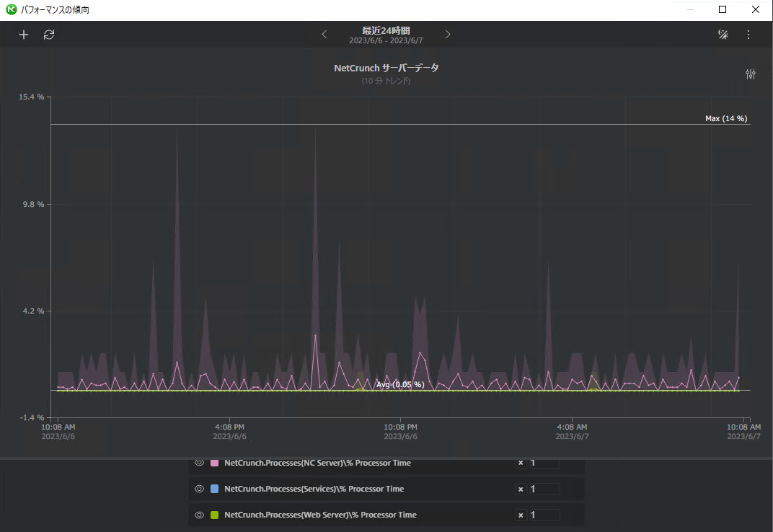This screenshot has width=773, height=532.
Task: Click the plus icon to add a chart
Action: (x=24, y=35)
